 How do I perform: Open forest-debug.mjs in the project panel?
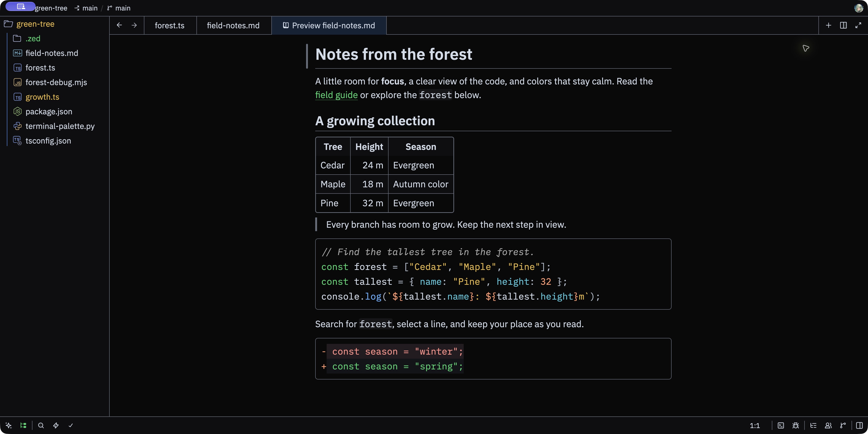(56, 82)
